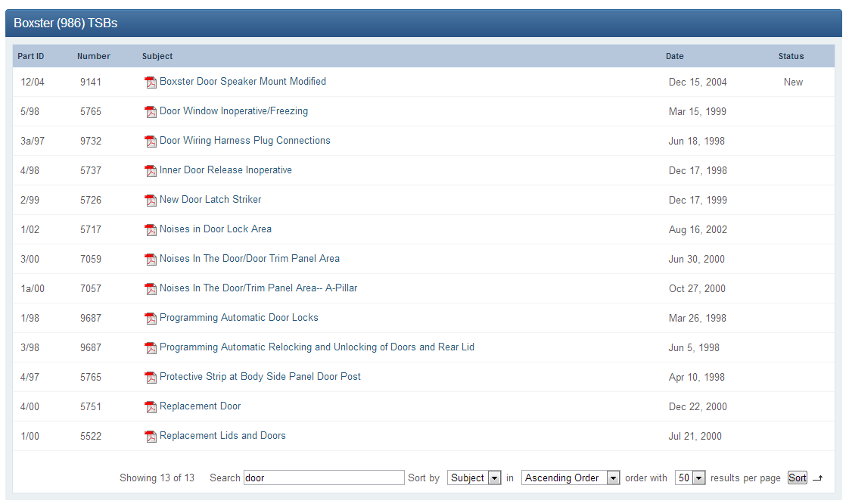The height and width of the screenshot is (504, 849).
Task: Open the Door Window Inoperative/Freezing link
Action: (233, 111)
